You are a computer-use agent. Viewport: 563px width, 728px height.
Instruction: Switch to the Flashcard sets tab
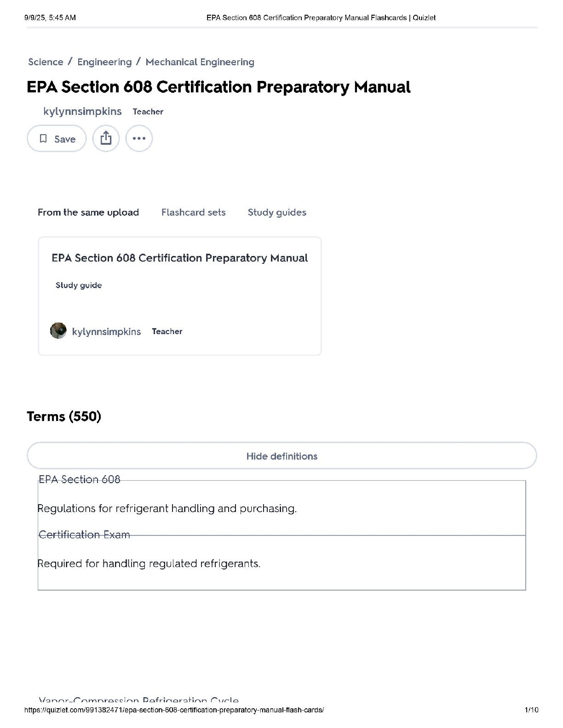coord(193,212)
